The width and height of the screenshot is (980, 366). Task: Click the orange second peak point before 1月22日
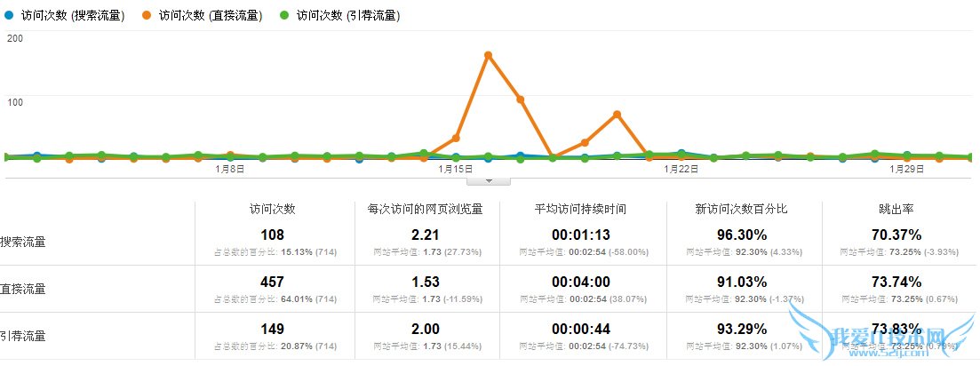(617, 115)
